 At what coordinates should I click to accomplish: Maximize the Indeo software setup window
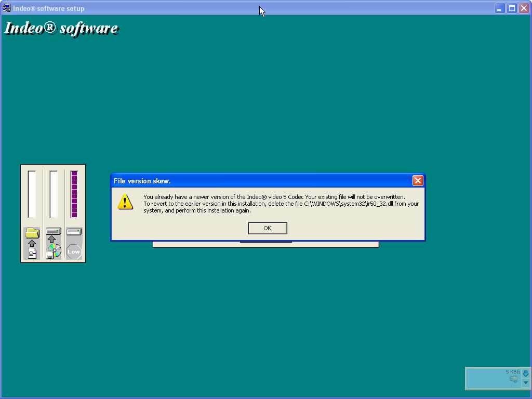pyautogui.click(x=512, y=8)
